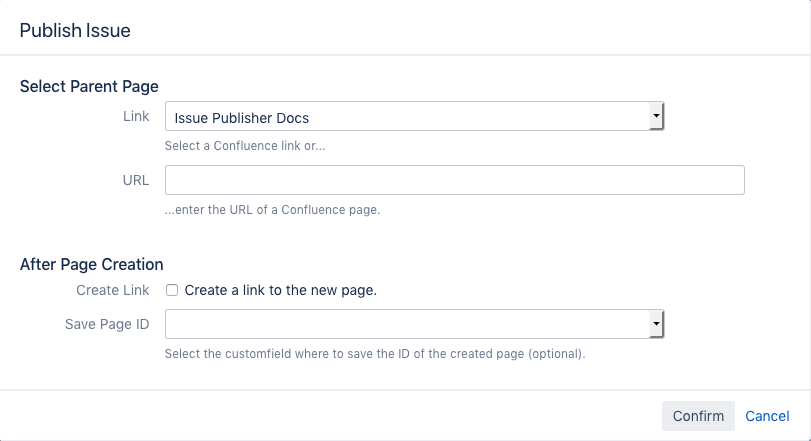This screenshot has height=441, width=811.
Task: Click the Select Parent Page section heading
Action: (89, 86)
